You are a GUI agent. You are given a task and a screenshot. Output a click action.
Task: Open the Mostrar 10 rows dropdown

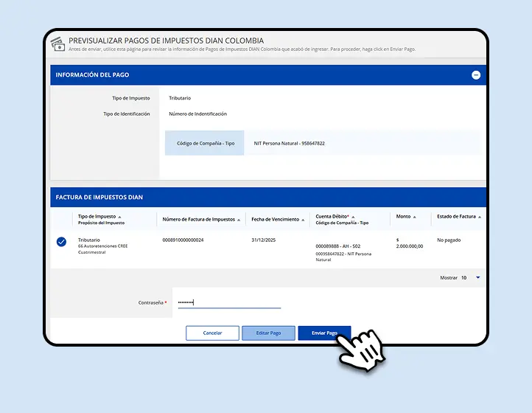(477, 277)
